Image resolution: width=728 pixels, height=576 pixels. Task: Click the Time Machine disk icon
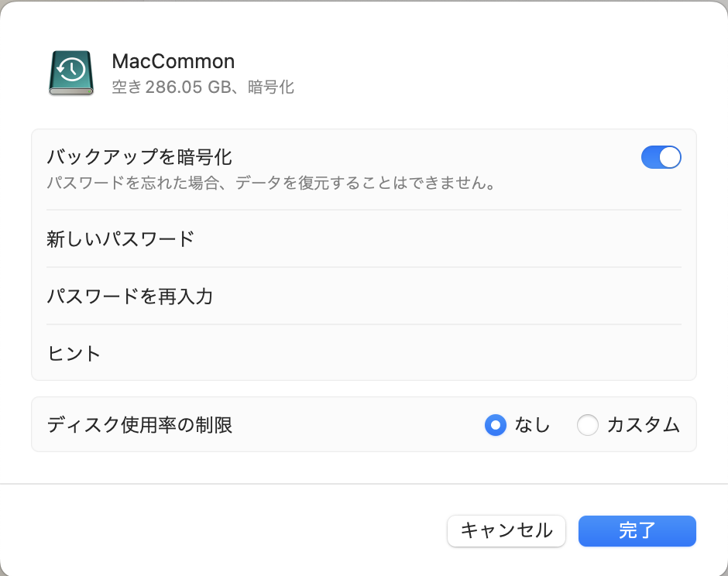[71, 73]
